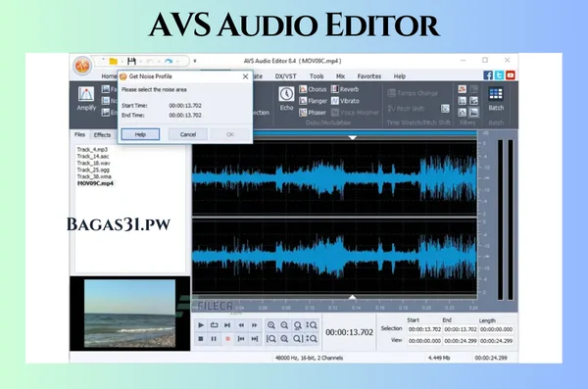Close the Get Noise Profile dialog

coord(245,76)
